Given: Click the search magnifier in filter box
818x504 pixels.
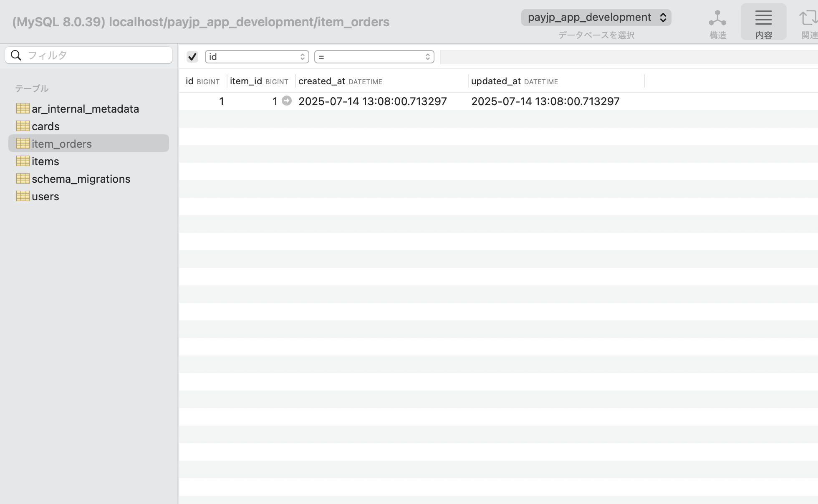Looking at the screenshot, I should 16,55.
